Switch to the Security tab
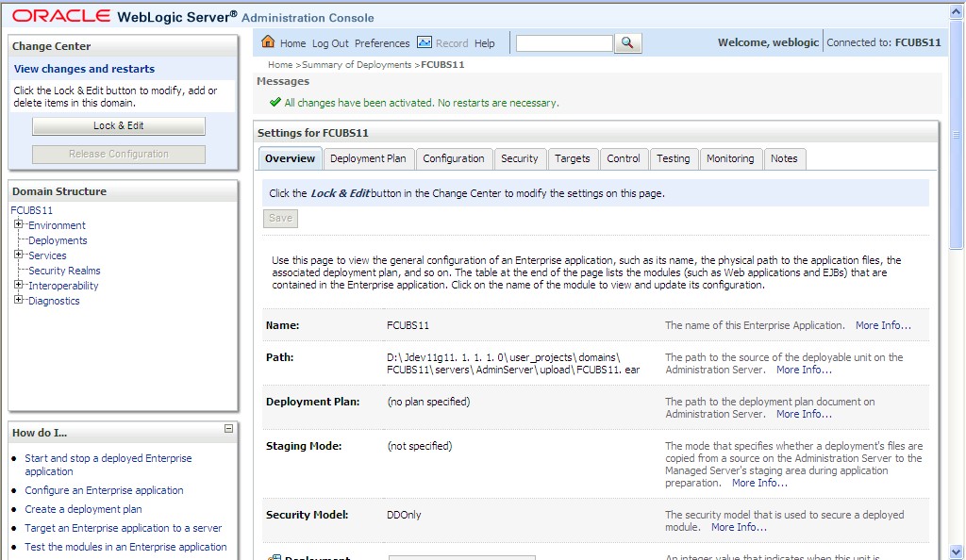This screenshot has width=966, height=560. click(520, 158)
